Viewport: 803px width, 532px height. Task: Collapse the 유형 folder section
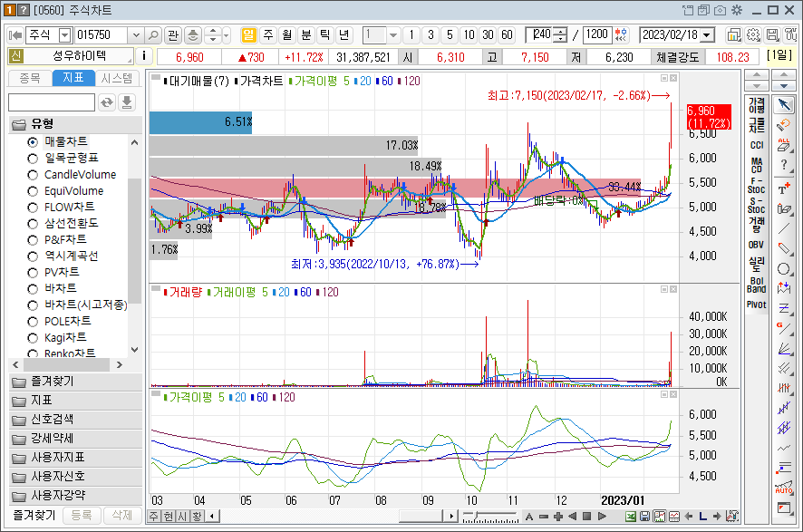pos(75,124)
